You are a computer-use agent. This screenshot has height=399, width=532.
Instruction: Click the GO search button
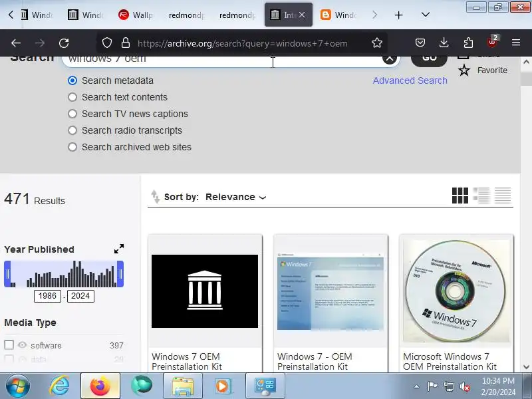click(429, 59)
